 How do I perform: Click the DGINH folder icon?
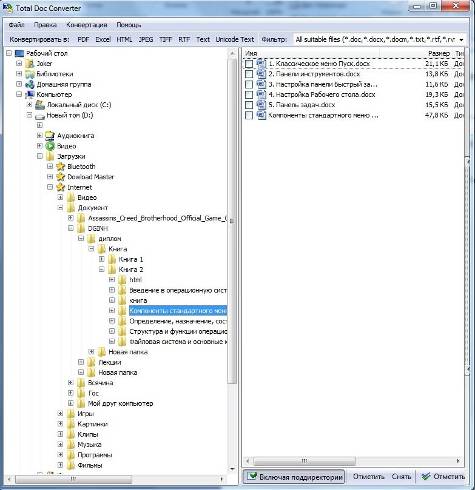(81, 228)
